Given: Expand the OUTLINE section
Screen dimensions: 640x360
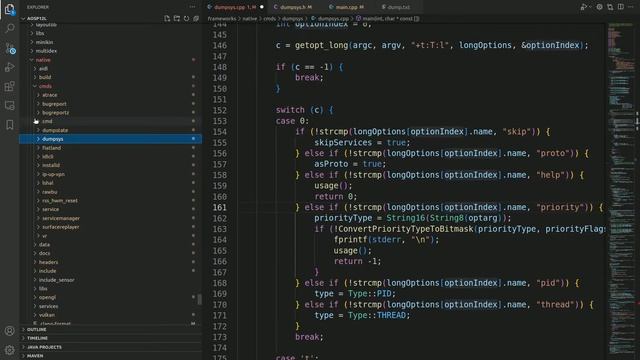Looking at the screenshot, I should (110, 329).
